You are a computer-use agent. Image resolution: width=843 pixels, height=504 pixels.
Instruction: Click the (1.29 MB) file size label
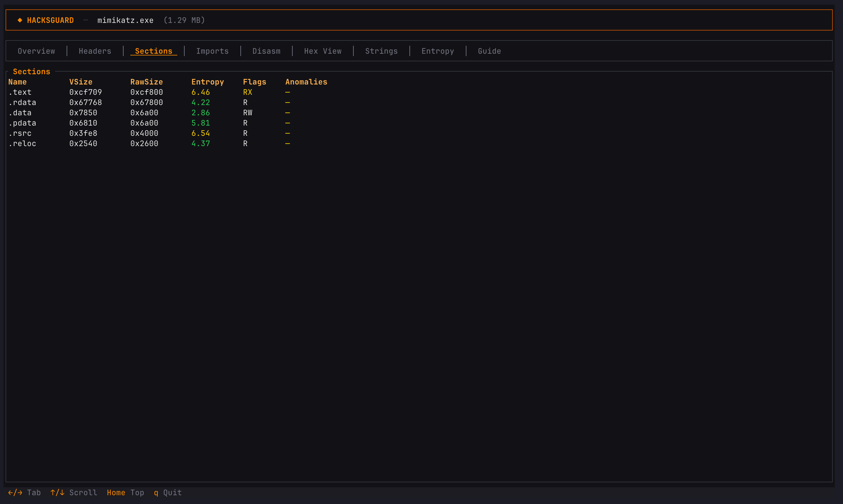184,20
